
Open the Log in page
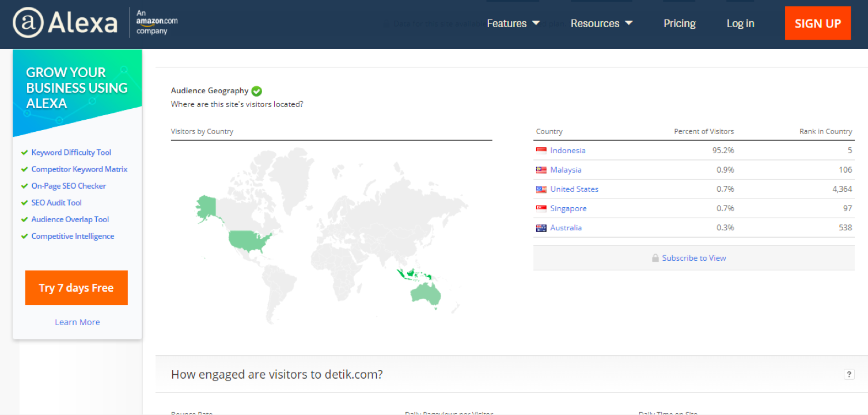pyautogui.click(x=740, y=24)
